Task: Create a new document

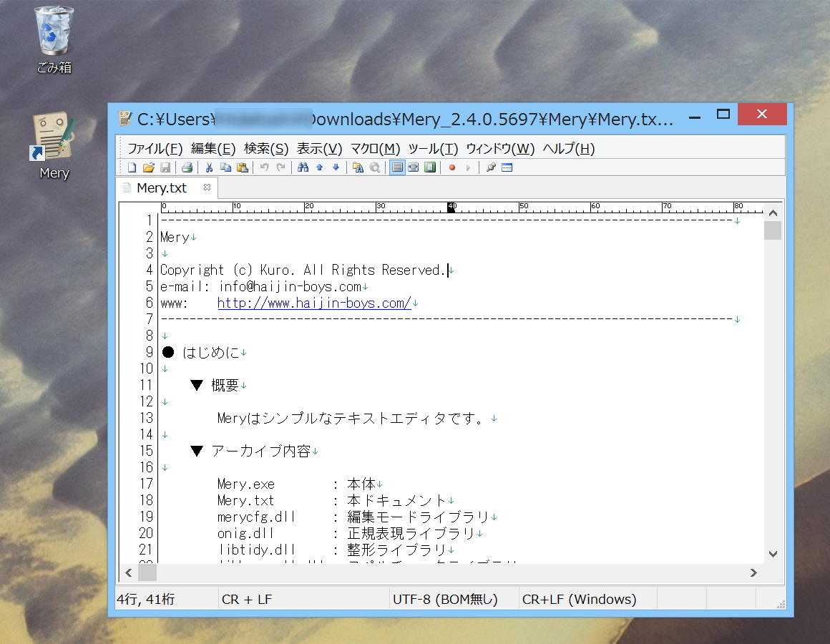Action: click(132, 167)
